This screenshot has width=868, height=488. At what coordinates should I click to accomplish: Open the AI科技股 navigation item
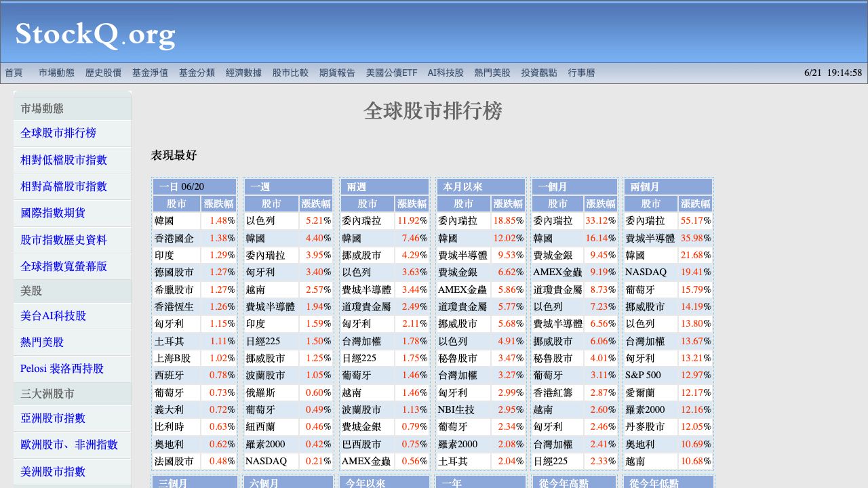446,73
